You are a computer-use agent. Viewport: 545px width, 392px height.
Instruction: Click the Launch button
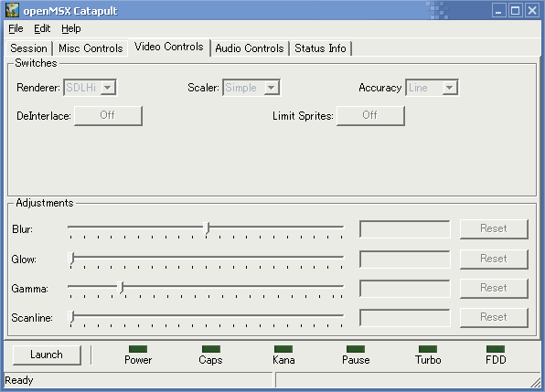pyautogui.click(x=47, y=355)
